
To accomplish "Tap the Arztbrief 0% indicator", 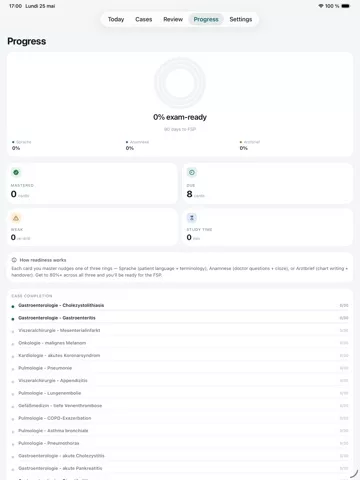I will click(x=250, y=145).
